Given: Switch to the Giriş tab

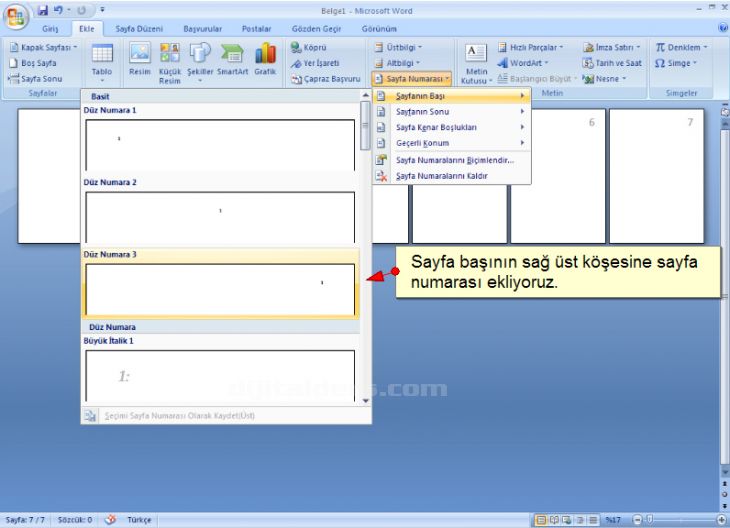Looking at the screenshot, I should [50, 28].
